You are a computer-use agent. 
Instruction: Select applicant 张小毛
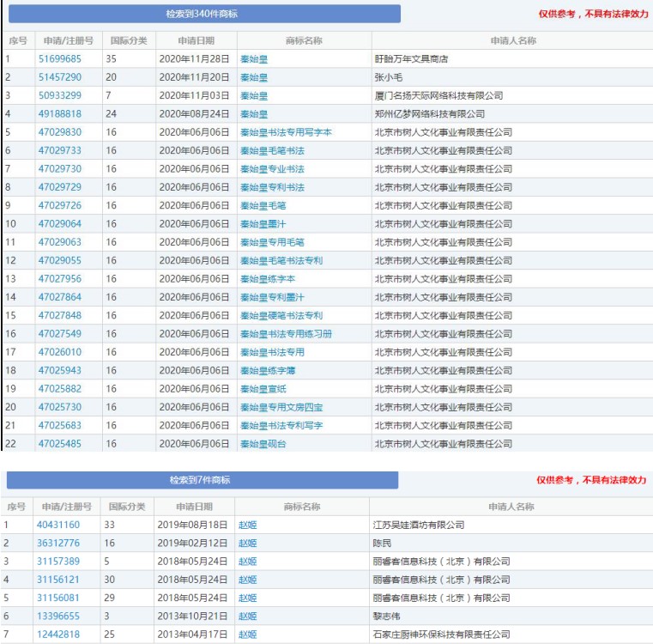point(388,77)
